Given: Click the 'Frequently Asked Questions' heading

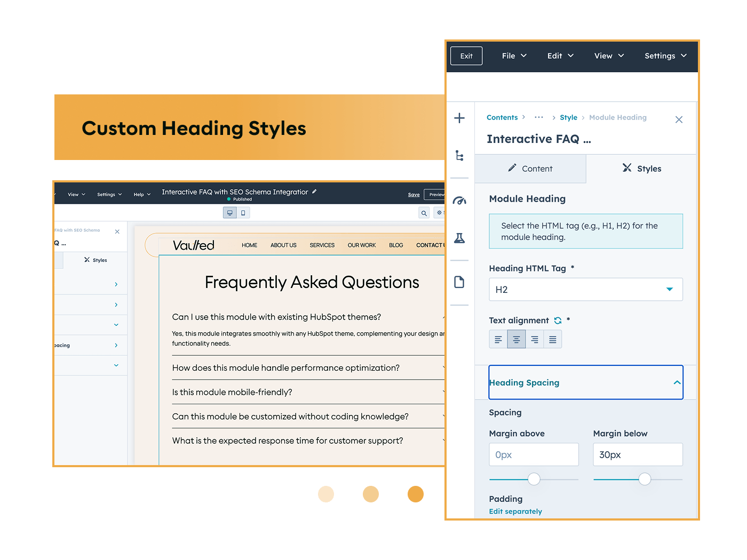Looking at the screenshot, I should pyautogui.click(x=312, y=282).
